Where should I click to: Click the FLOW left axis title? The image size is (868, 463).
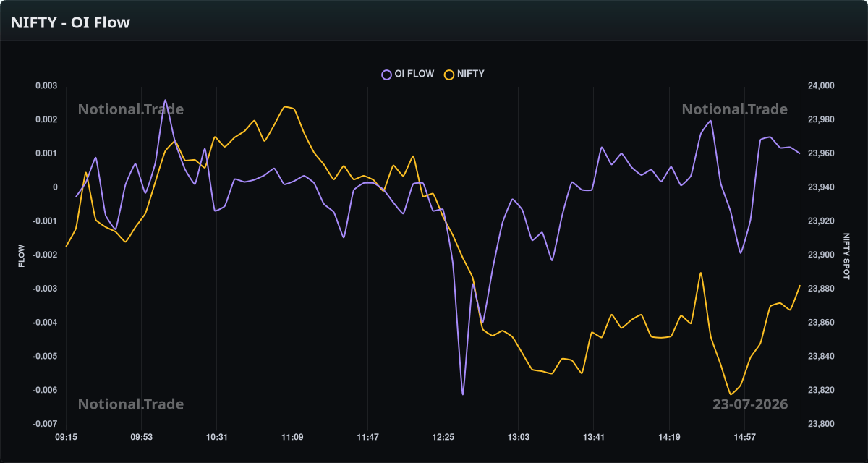(22, 255)
